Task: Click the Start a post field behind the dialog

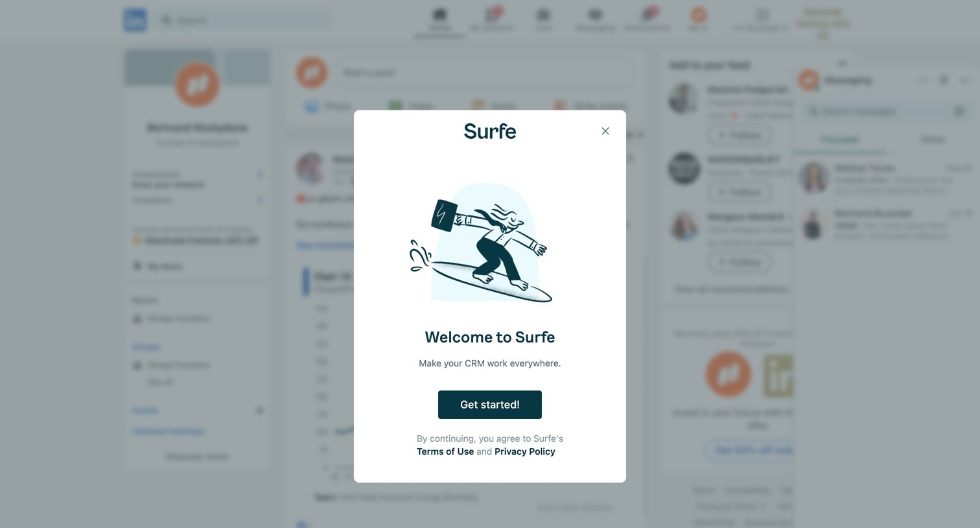Action: pos(485,73)
